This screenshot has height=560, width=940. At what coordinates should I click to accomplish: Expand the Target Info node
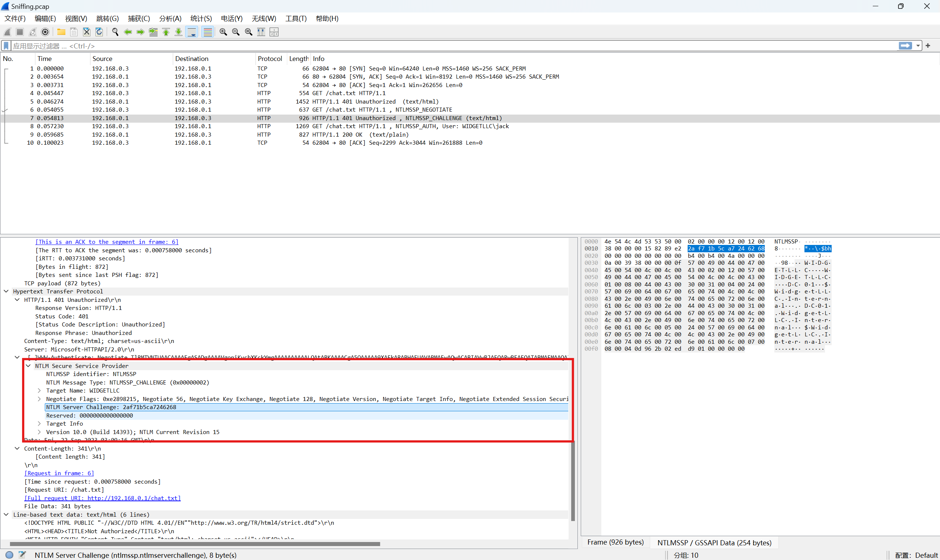click(39, 424)
